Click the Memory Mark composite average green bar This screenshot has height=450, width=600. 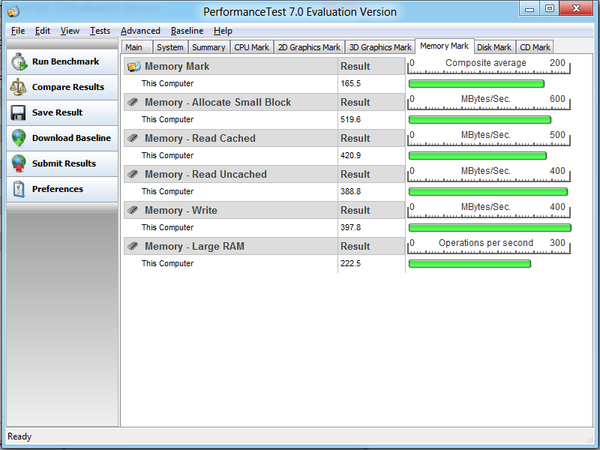[476, 83]
